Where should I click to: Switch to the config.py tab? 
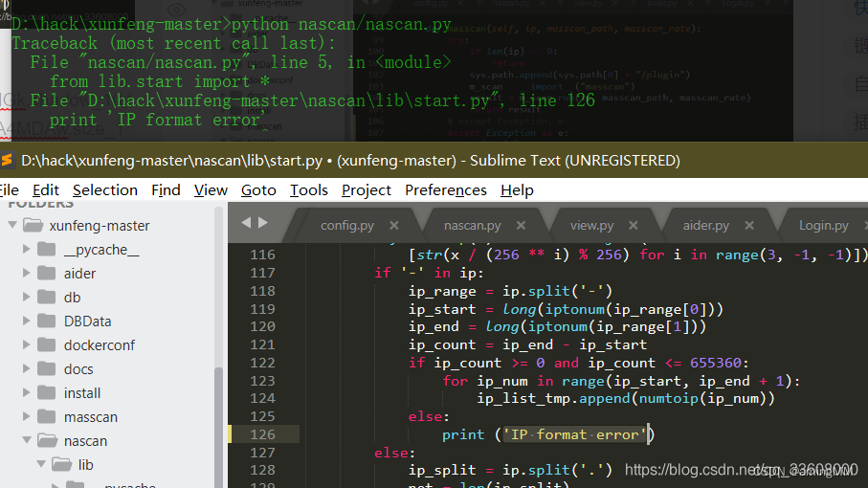[347, 225]
